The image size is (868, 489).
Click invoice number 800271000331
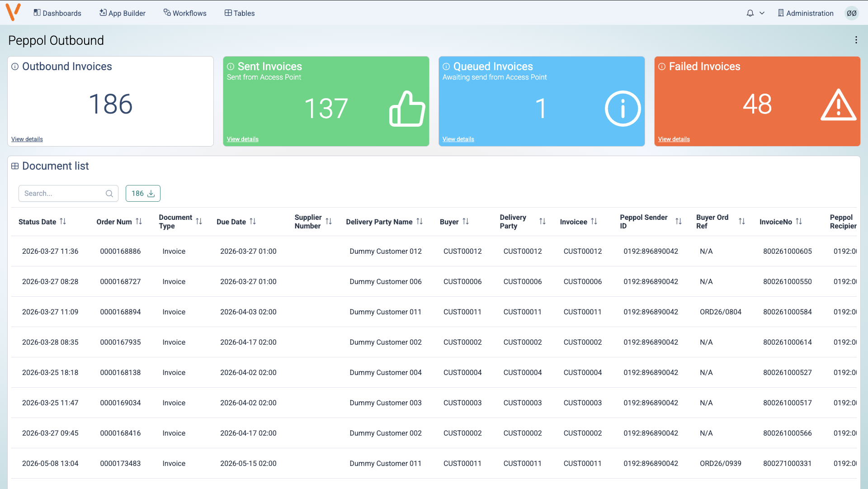tap(788, 464)
